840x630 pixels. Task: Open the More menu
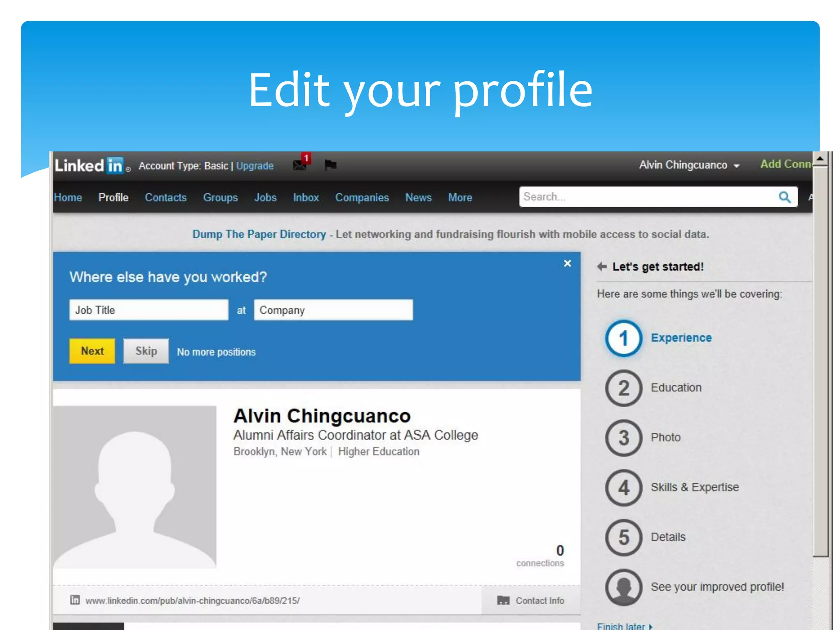(460, 198)
